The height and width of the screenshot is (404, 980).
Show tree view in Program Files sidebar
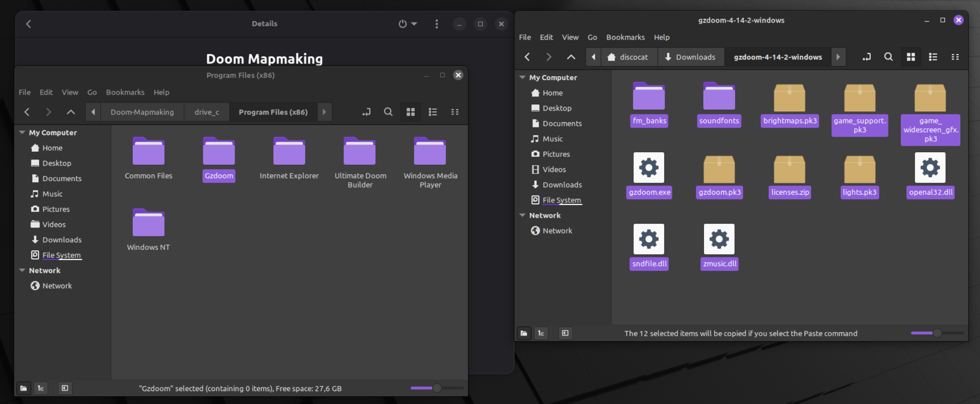pos(41,388)
